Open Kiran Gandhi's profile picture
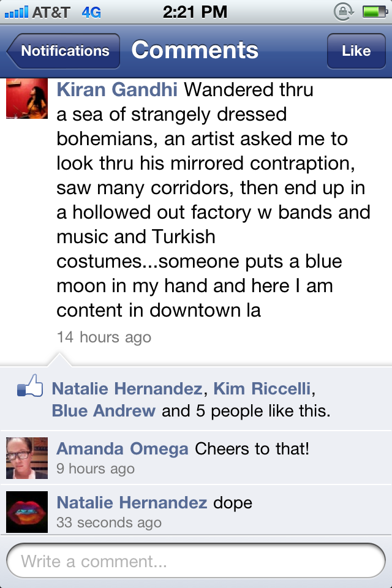392x588 pixels. (x=27, y=99)
